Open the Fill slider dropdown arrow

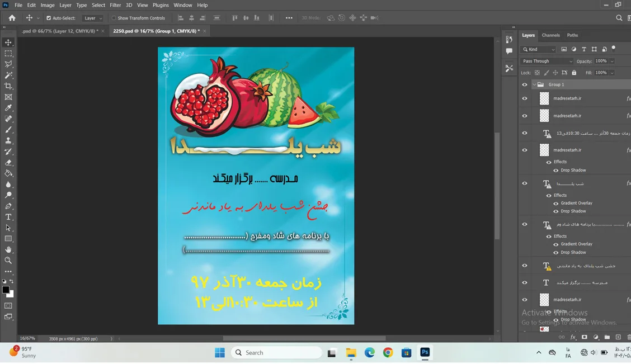pyautogui.click(x=612, y=73)
